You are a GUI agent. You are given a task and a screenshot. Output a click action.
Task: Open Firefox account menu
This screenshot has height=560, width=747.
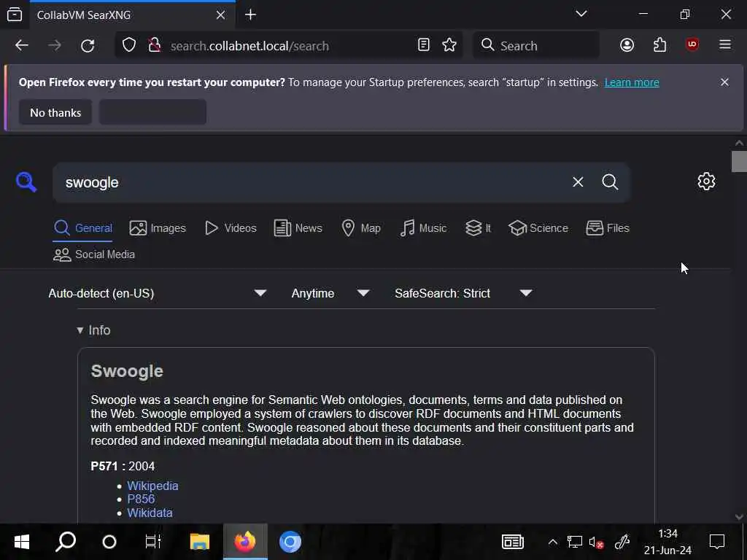[627, 45]
